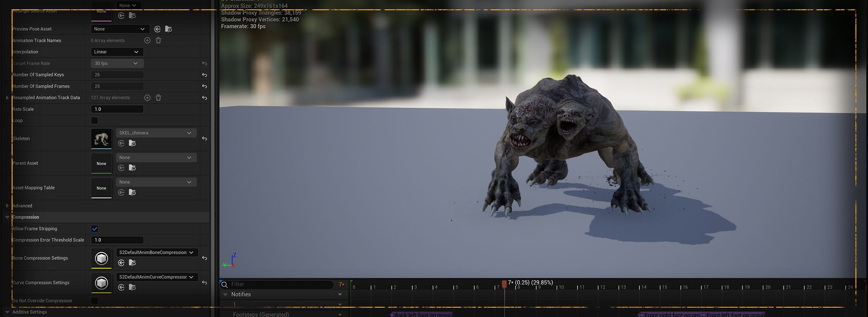The height and width of the screenshot is (317, 868).
Task: Use selected asset for Bone Compression Settings
Action: coord(121,263)
